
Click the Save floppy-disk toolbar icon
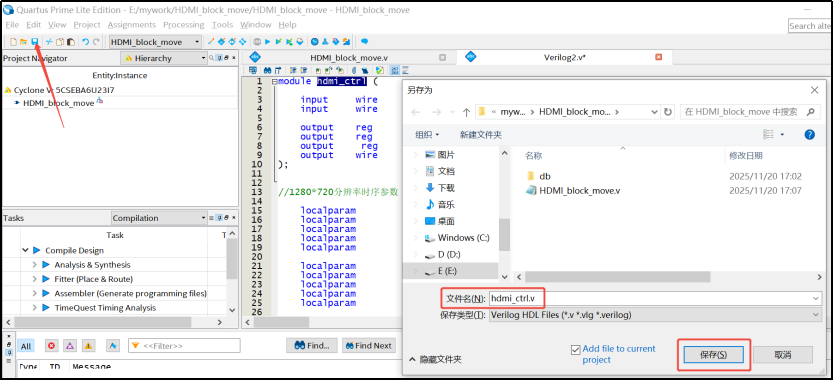tap(35, 41)
